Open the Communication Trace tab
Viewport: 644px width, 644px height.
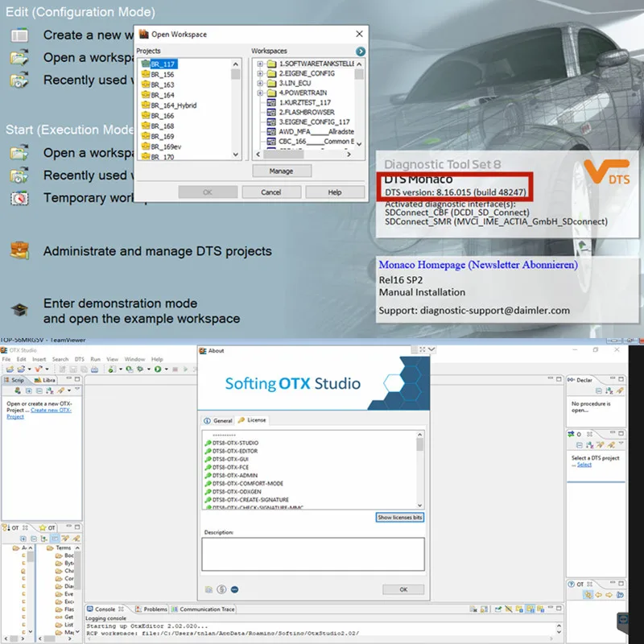click(203, 609)
